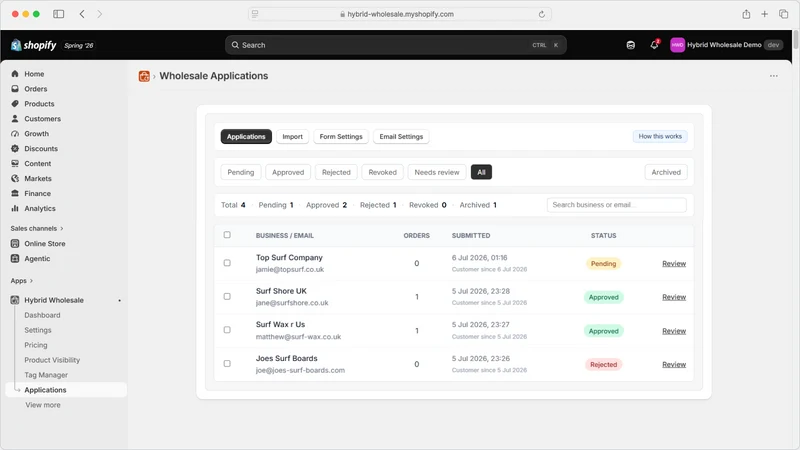Screen dimensions: 800x450
Task: Open the Online Store icon
Action: point(15,243)
